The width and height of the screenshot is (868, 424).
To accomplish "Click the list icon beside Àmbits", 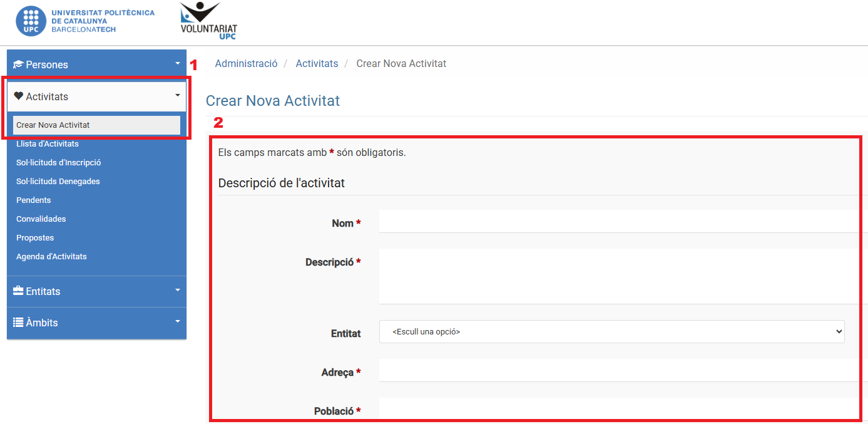I will coord(18,323).
